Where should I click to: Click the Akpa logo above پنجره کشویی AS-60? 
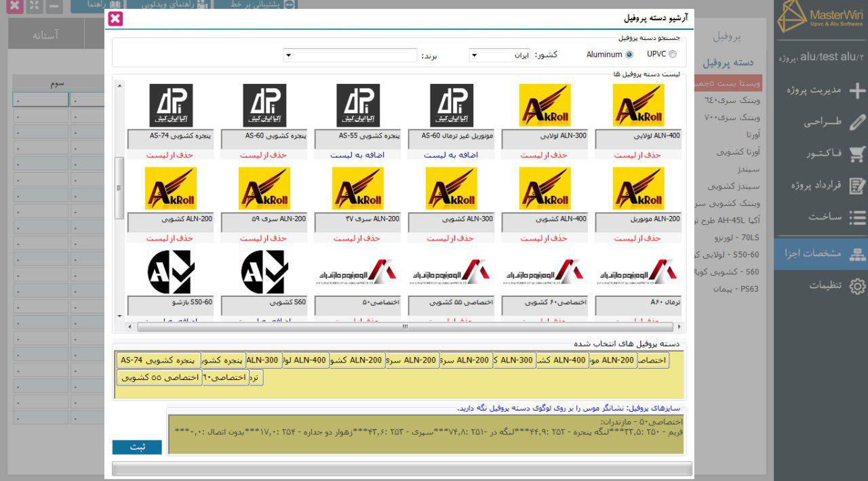[264, 105]
